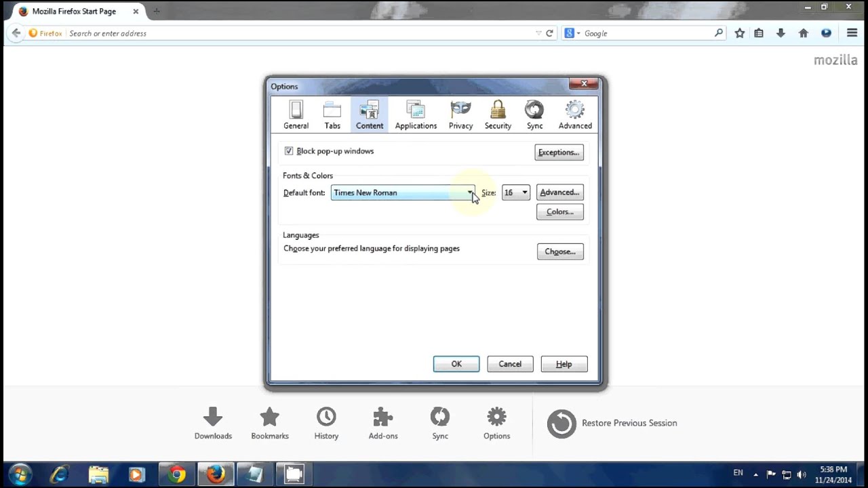Image resolution: width=868 pixels, height=488 pixels.
Task: Close the Mozilla Firefox Start Page tab
Action: [x=136, y=12]
